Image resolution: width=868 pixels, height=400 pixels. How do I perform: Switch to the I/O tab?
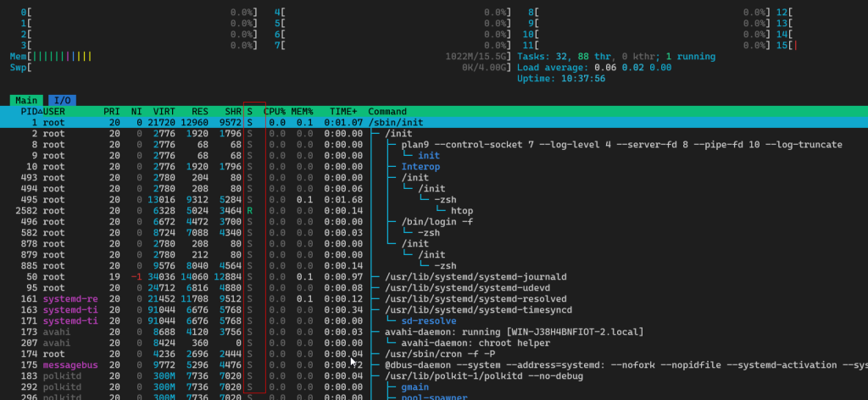pos(62,100)
